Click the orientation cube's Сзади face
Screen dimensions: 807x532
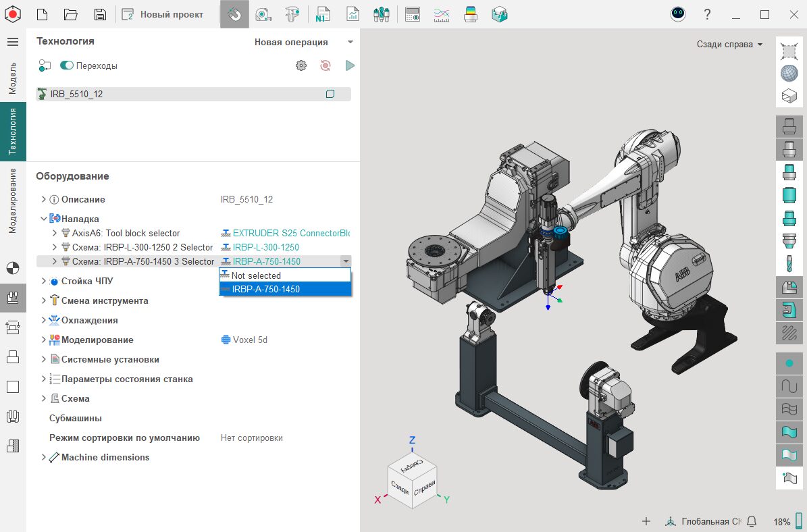[x=401, y=488]
